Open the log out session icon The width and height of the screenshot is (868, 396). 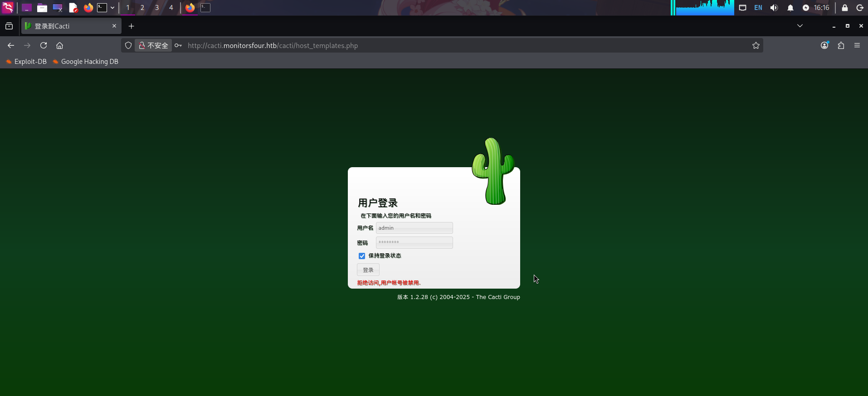pos(859,8)
